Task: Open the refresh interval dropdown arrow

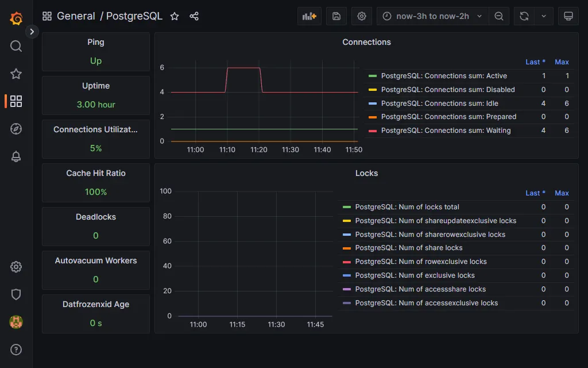Action: [544, 16]
